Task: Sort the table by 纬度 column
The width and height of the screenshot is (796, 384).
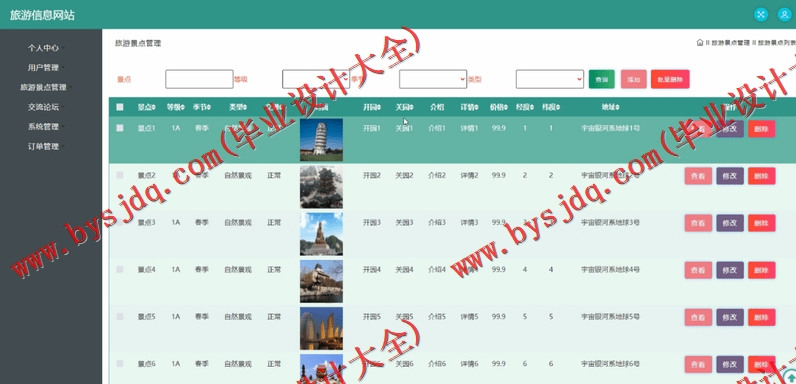Action: pos(551,107)
